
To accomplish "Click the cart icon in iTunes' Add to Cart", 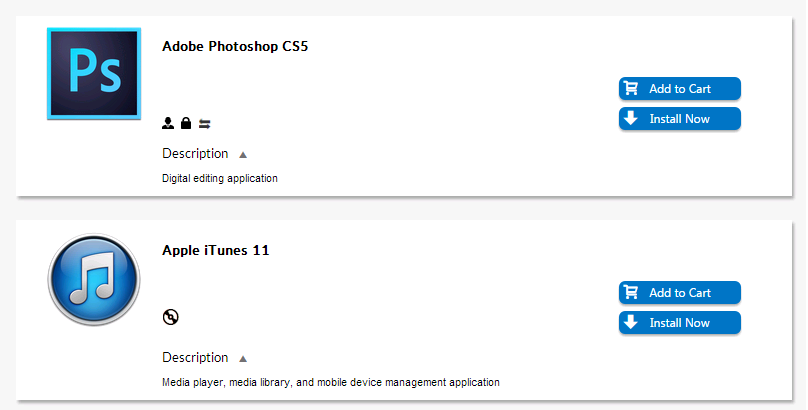I will (x=631, y=293).
